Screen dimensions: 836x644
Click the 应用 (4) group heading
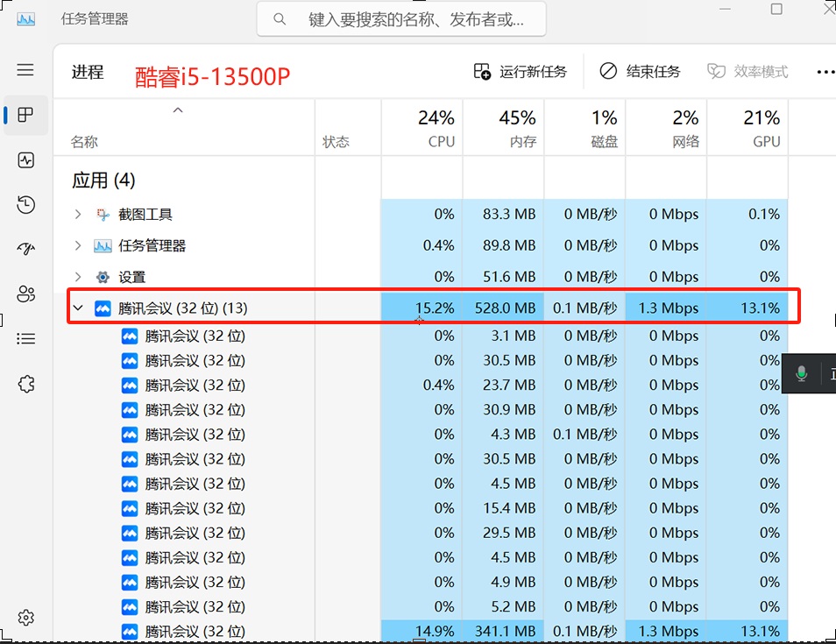103,180
